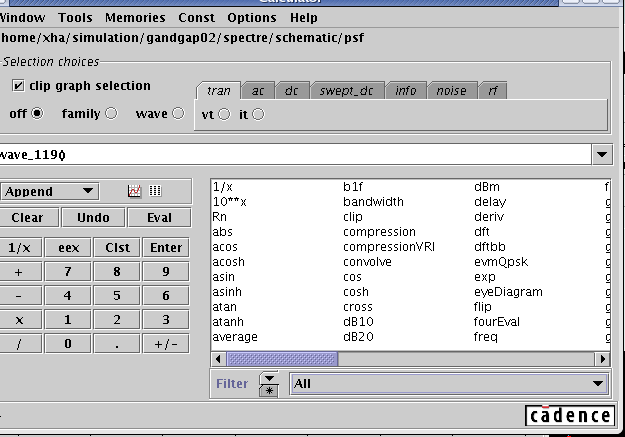Click the Enter keypad button

point(166,248)
